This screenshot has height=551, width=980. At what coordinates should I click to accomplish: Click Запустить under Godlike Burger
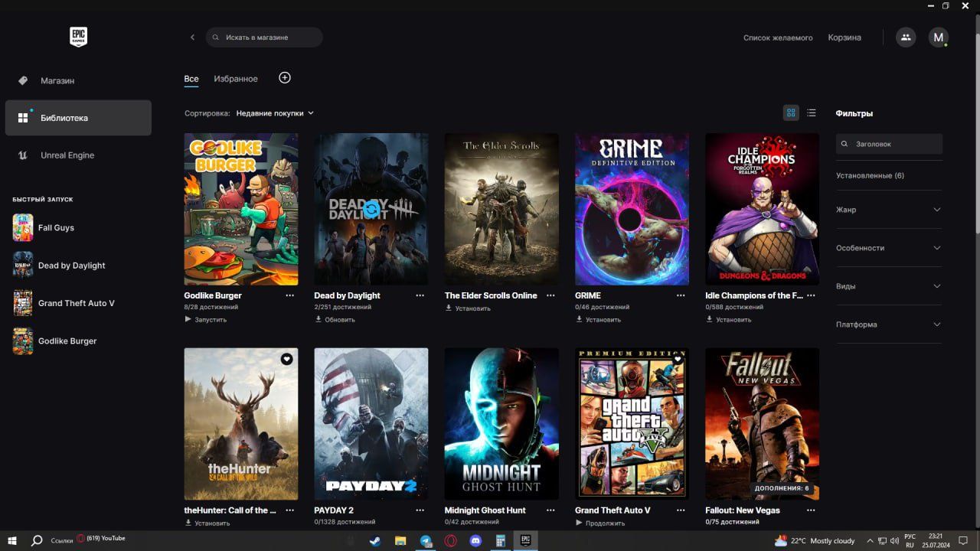pos(205,319)
